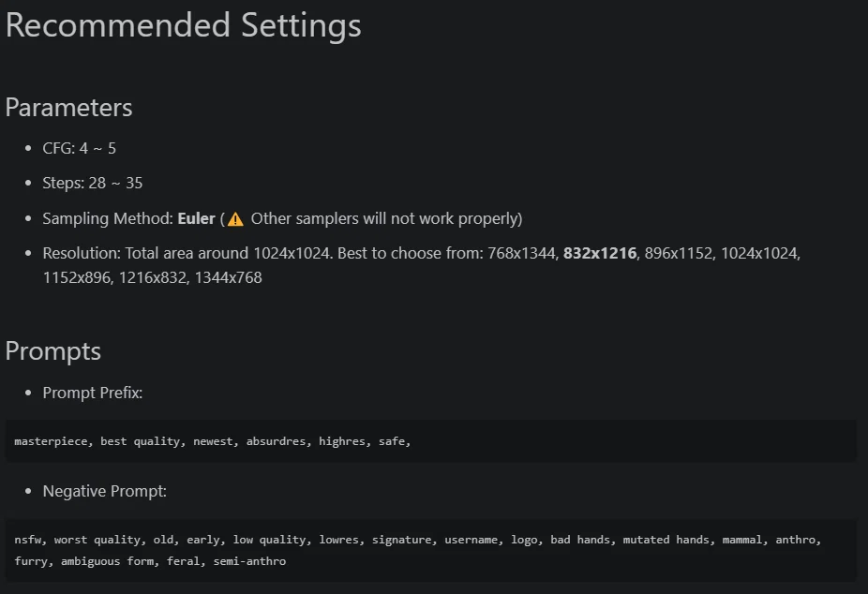Click the bold Euler sampler name

pos(196,218)
